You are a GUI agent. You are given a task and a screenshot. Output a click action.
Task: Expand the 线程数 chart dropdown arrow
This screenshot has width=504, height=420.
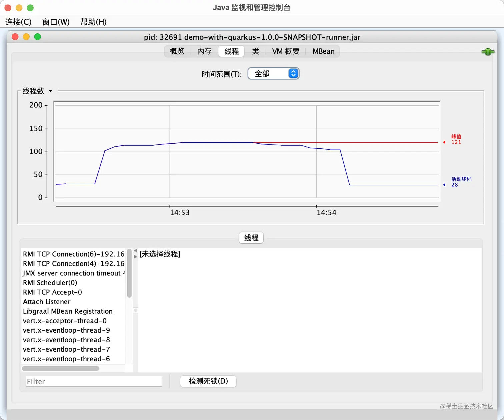[50, 91]
